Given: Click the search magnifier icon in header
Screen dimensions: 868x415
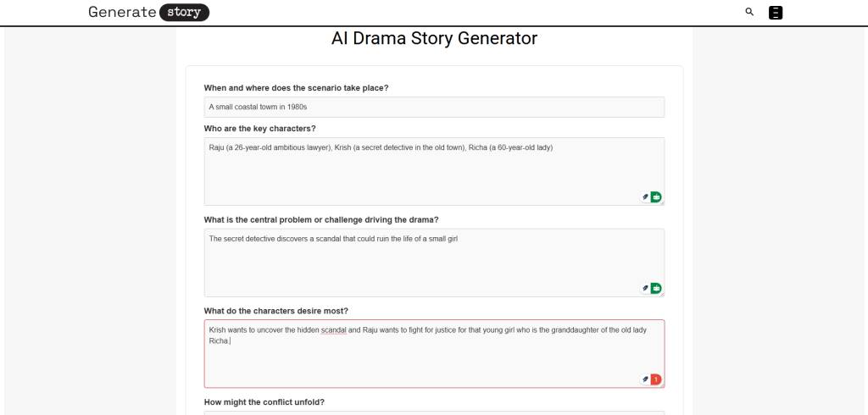Looking at the screenshot, I should point(749,12).
